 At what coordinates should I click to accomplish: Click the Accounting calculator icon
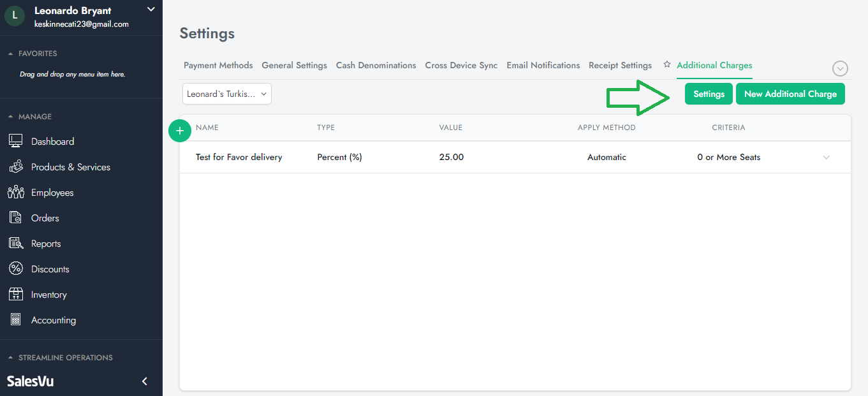click(x=16, y=320)
